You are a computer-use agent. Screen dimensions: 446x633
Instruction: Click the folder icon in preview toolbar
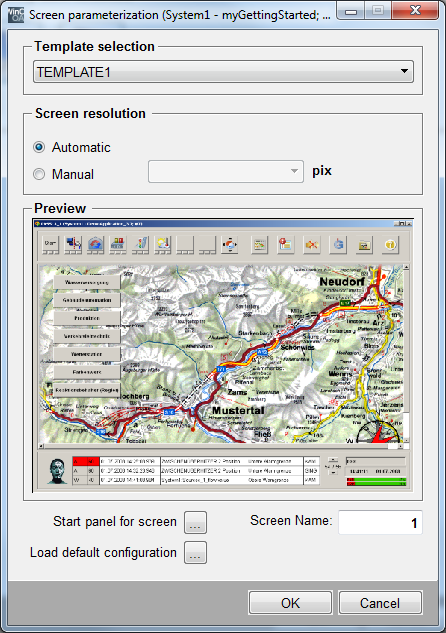pos(364,245)
